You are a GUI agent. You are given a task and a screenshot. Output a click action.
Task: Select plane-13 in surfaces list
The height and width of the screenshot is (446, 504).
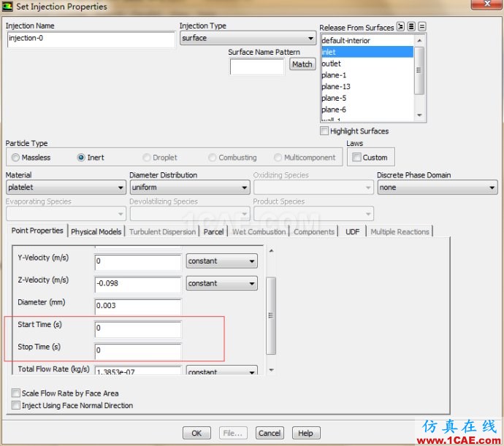click(x=367, y=87)
